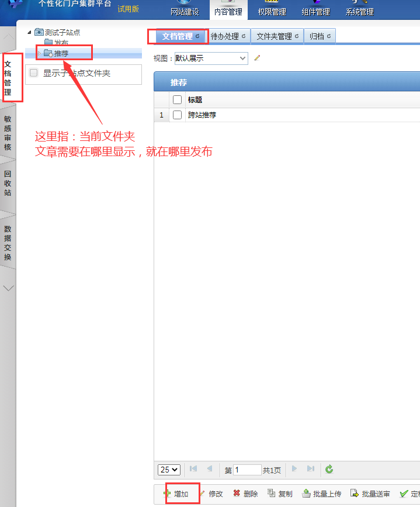Image resolution: width=420 pixels, height=507 pixels.
Task: Click the add (增加) button with the plus icon
Action: coord(176,494)
